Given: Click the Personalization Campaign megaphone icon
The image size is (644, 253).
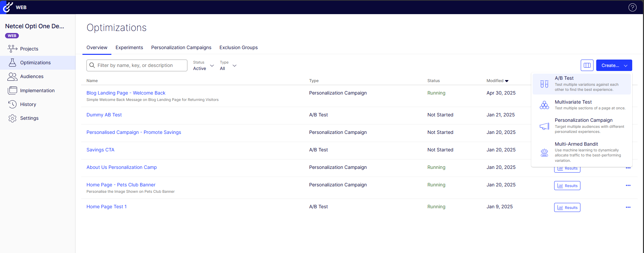Looking at the screenshot, I should pos(544,126).
